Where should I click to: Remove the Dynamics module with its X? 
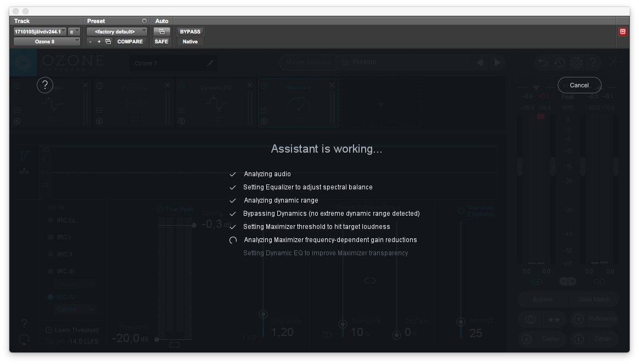[167, 85]
